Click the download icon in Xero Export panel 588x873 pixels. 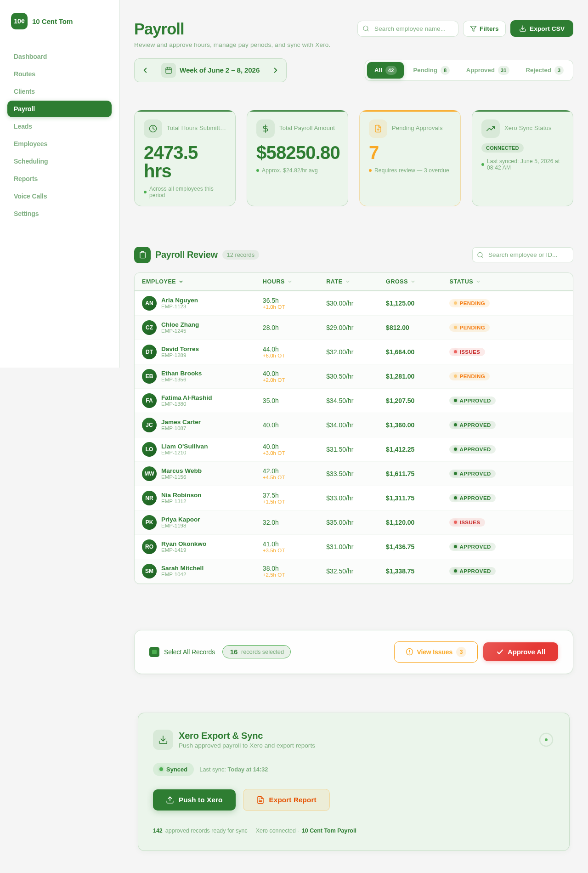[163, 740]
